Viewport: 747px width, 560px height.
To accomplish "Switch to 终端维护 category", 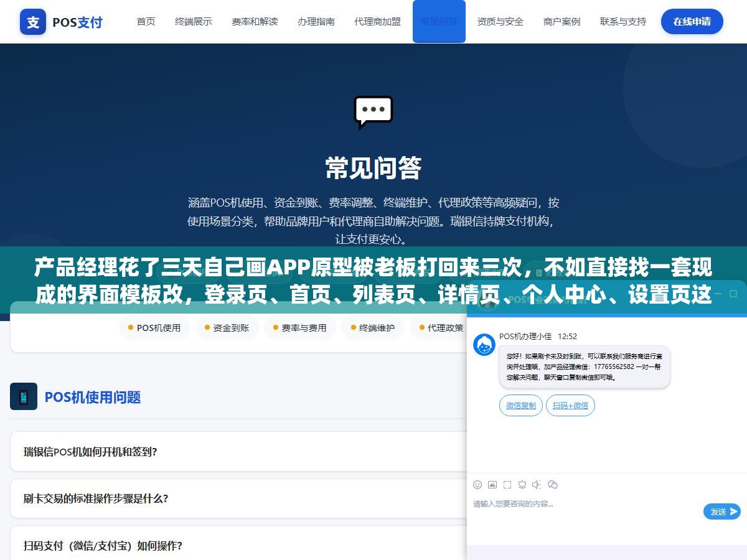I will [372, 327].
